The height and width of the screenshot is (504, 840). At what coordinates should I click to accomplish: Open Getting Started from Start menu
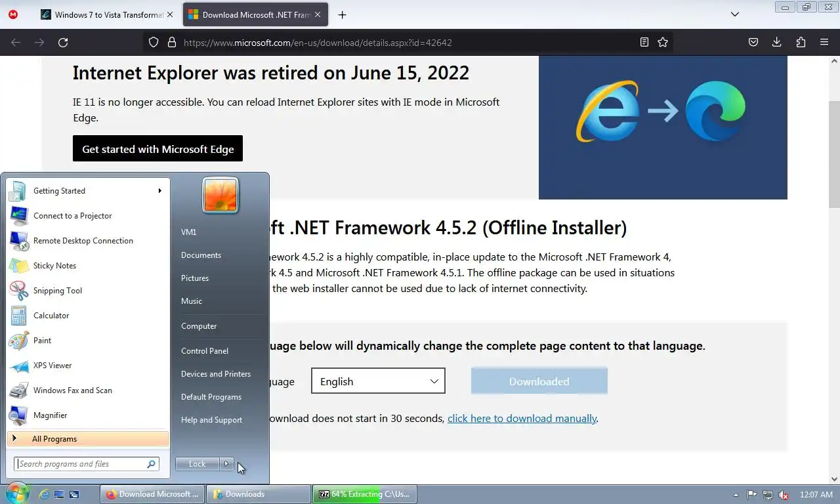[87, 191]
